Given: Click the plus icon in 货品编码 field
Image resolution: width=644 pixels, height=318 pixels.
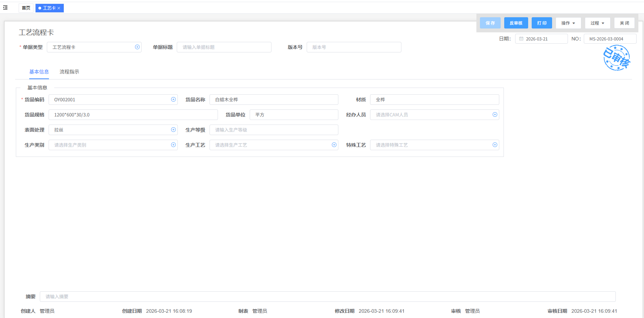Looking at the screenshot, I should (173, 100).
